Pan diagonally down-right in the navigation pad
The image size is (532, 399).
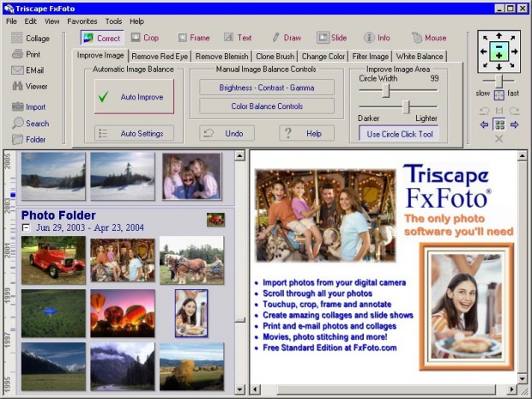pos(512,65)
